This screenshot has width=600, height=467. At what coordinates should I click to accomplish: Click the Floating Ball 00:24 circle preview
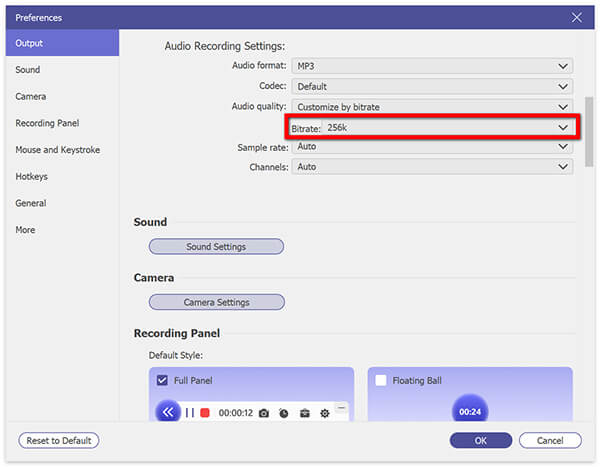click(470, 409)
